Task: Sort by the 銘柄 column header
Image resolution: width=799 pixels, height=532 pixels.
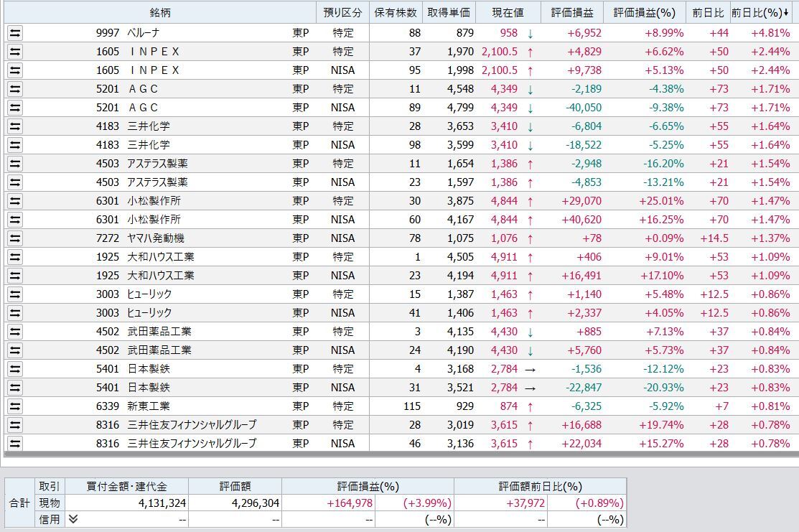Action: coord(160,13)
